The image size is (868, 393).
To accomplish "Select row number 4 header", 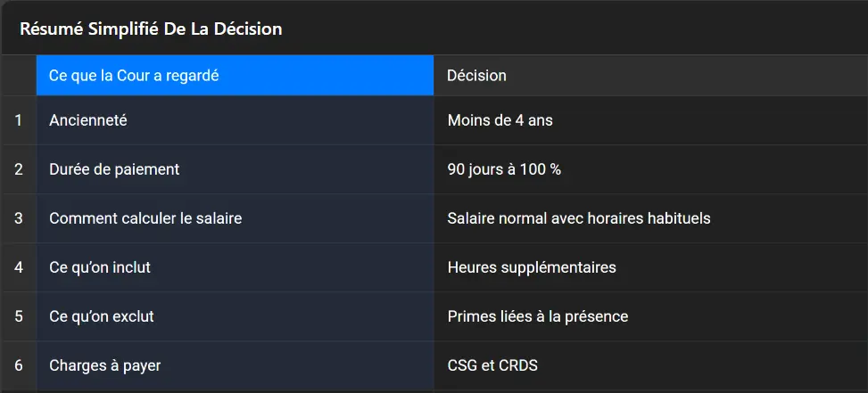I will coord(18,267).
